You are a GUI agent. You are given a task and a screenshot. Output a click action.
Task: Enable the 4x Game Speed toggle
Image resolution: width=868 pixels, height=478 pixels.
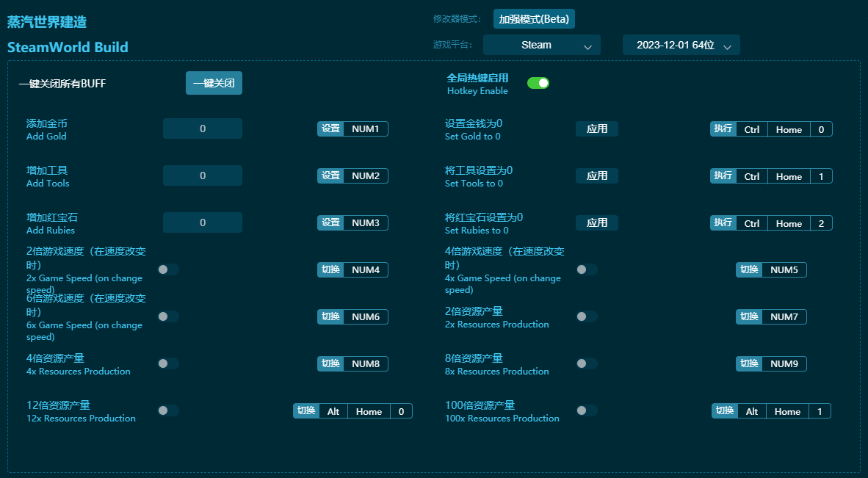pos(587,269)
